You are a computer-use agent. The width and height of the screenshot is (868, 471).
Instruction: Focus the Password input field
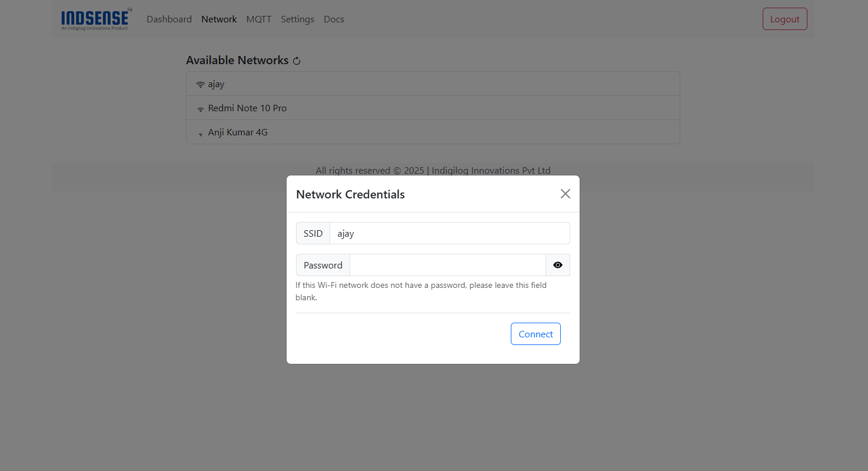[447, 265]
